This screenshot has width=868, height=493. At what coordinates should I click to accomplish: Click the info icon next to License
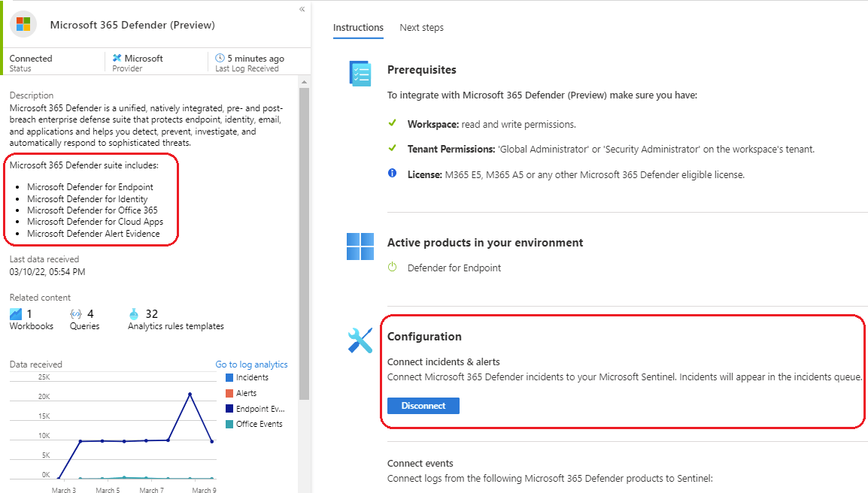392,173
